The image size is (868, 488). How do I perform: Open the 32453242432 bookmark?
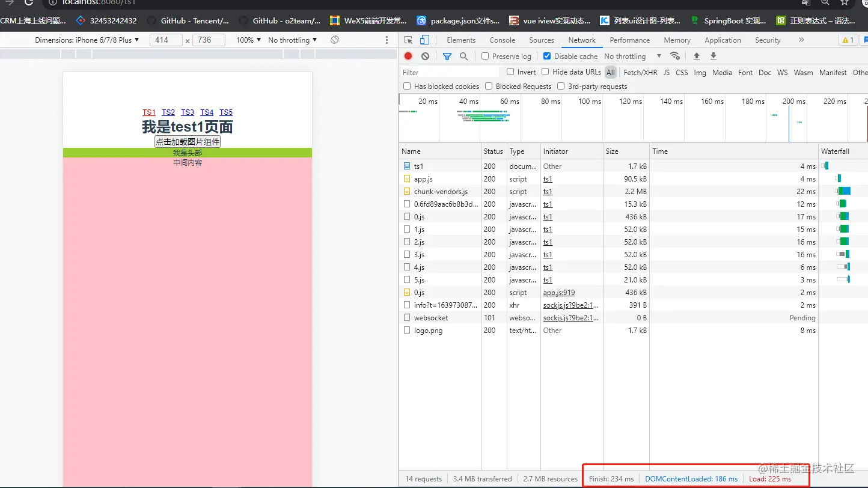point(106,20)
